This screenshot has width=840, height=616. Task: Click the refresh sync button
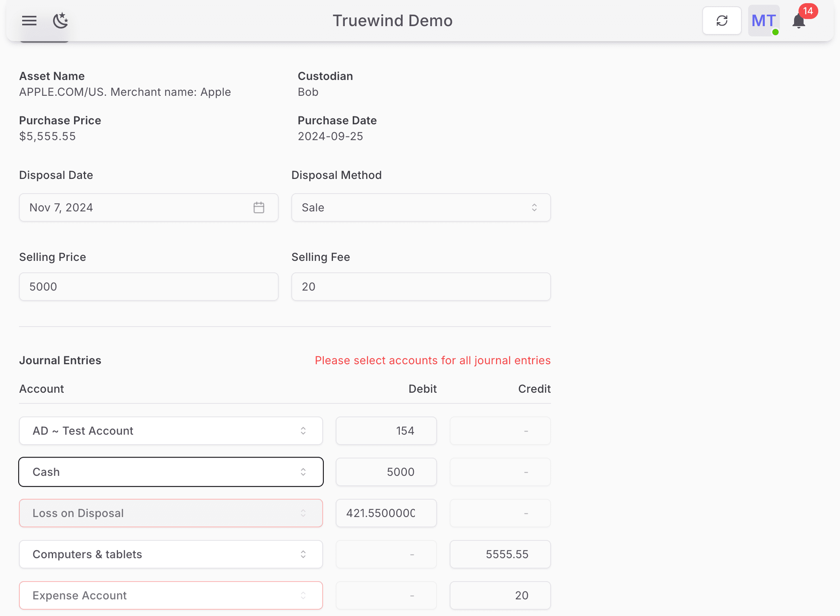coord(722,21)
